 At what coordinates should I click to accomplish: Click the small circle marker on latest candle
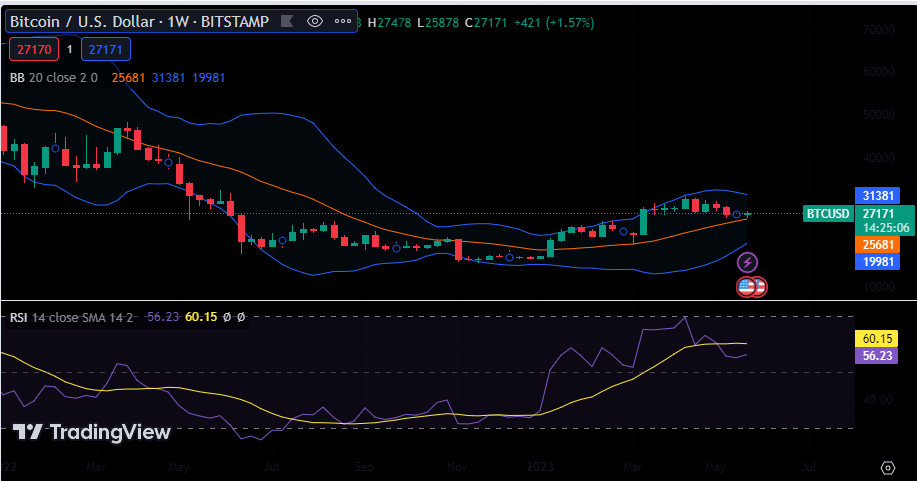click(x=737, y=215)
